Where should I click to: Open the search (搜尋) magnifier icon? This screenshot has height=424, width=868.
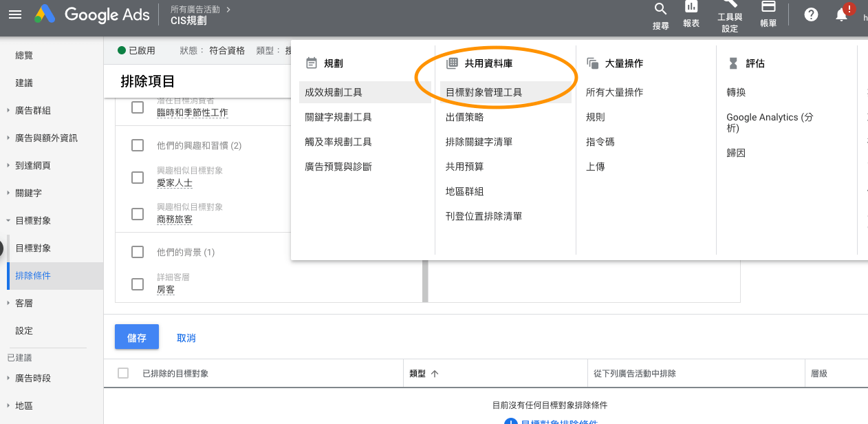[x=660, y=10]
